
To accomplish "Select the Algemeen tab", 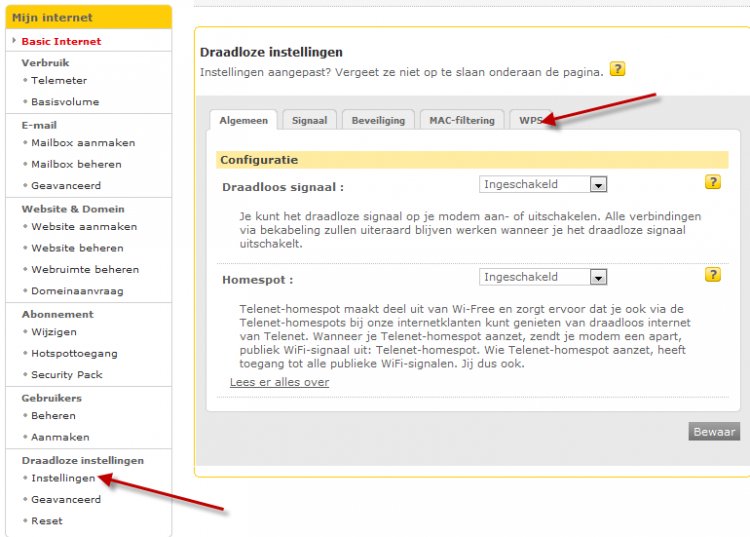I will 243,120.
